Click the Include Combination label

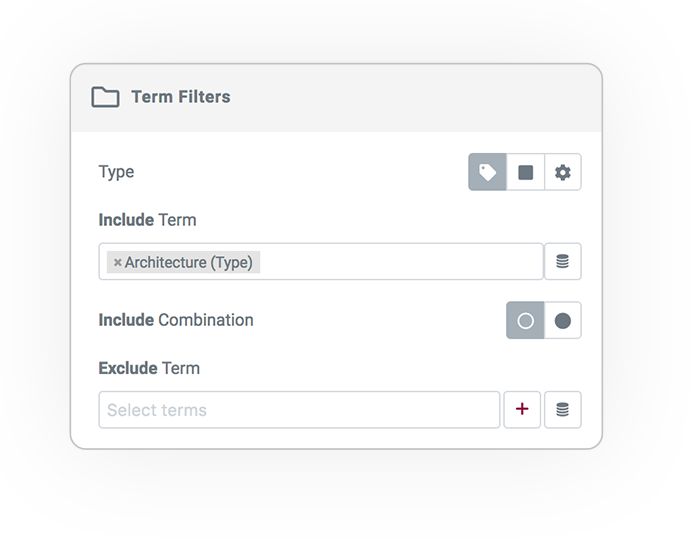click(176, 320)
